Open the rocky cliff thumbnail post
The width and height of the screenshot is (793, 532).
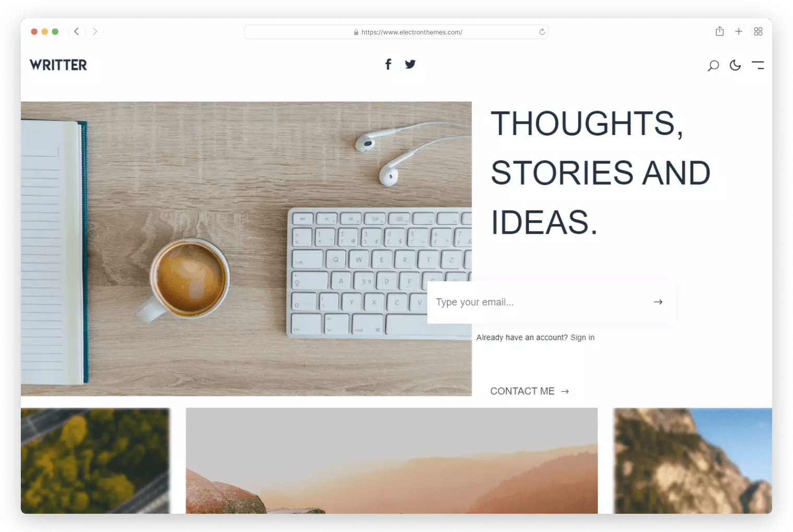click(693, 461)
